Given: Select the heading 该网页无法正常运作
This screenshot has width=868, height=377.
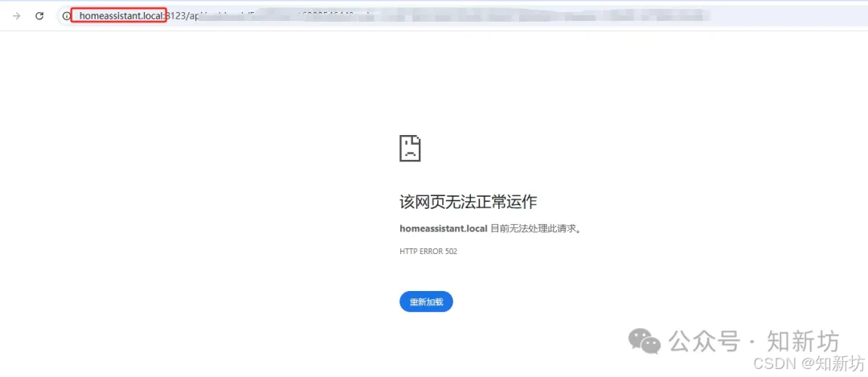Looking at the screenshot, I should pos(469,202).
